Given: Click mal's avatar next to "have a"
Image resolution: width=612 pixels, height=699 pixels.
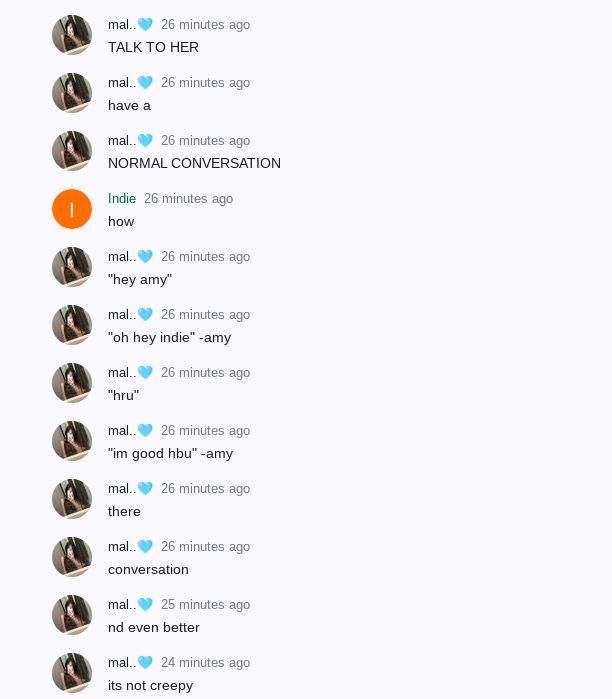Looking at the screenshot, I should point(72,93).
